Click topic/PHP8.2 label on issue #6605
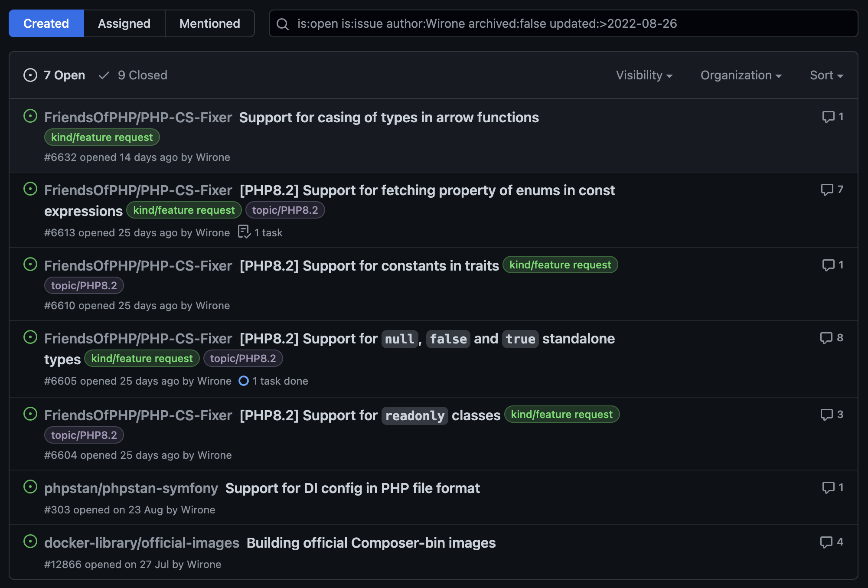Screen dimensions: 868x588 [243, 358]
